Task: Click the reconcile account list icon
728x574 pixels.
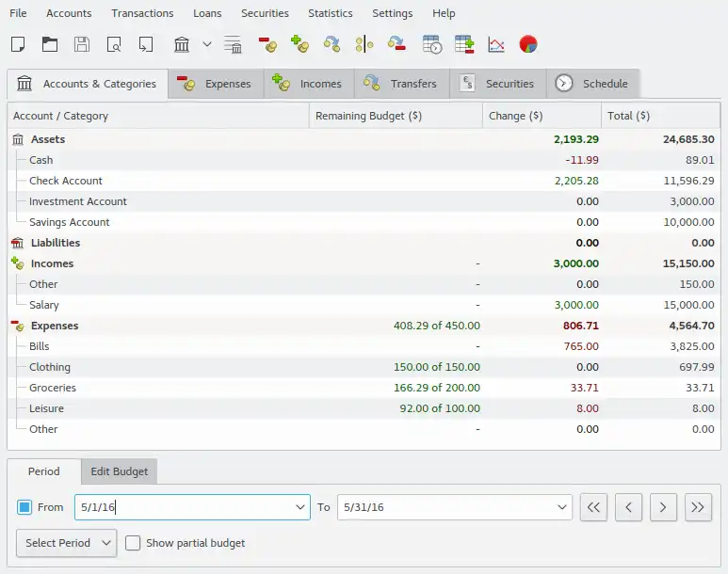Action: tap(233, 44)
